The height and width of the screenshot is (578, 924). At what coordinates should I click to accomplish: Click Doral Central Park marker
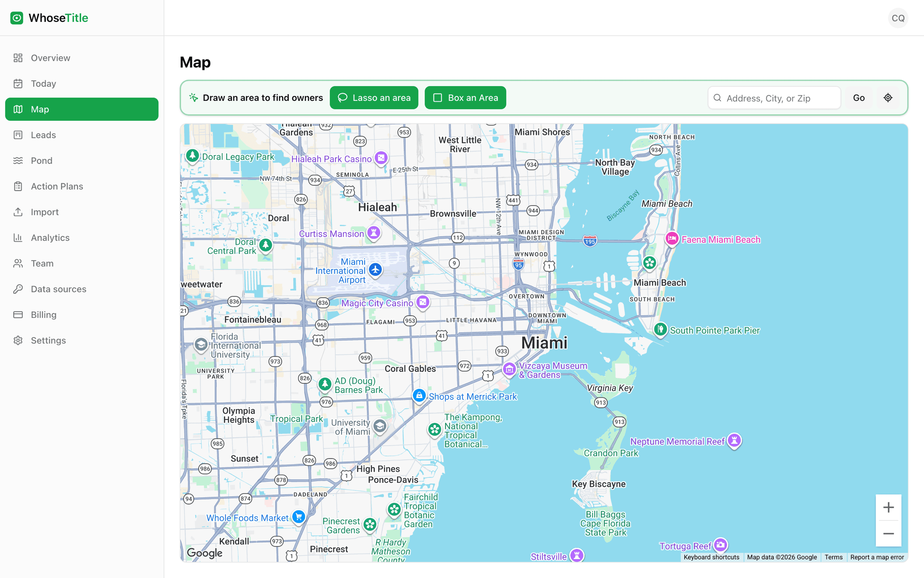coord(265,245)
